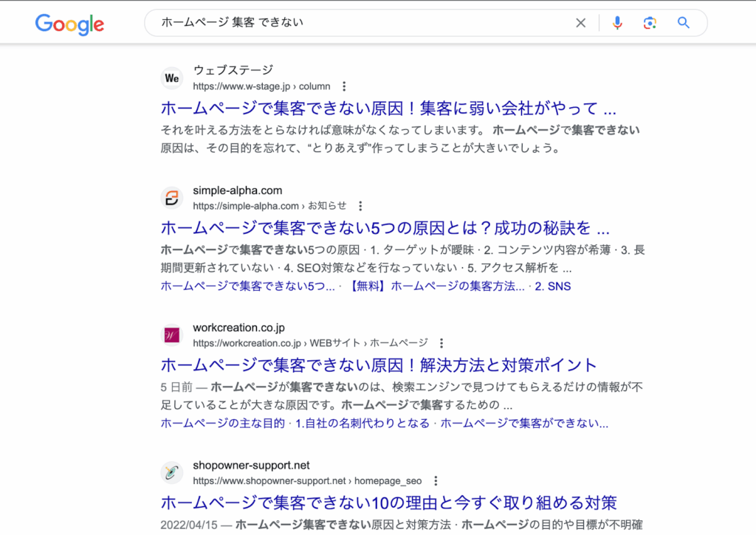Click the shopowner-support.net site name
756x535 pixels.
coord(251,465)
